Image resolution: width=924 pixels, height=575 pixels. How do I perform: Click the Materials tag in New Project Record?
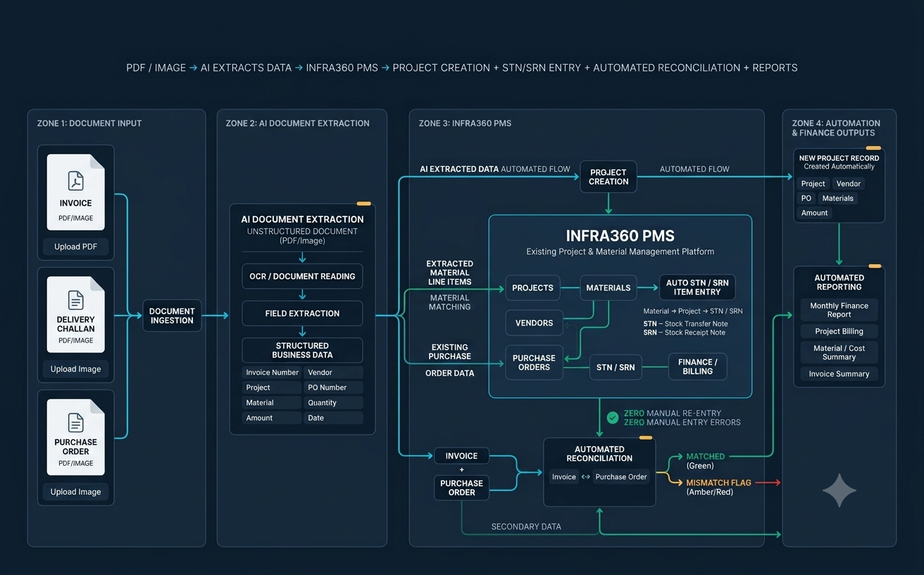click(838, 198)
